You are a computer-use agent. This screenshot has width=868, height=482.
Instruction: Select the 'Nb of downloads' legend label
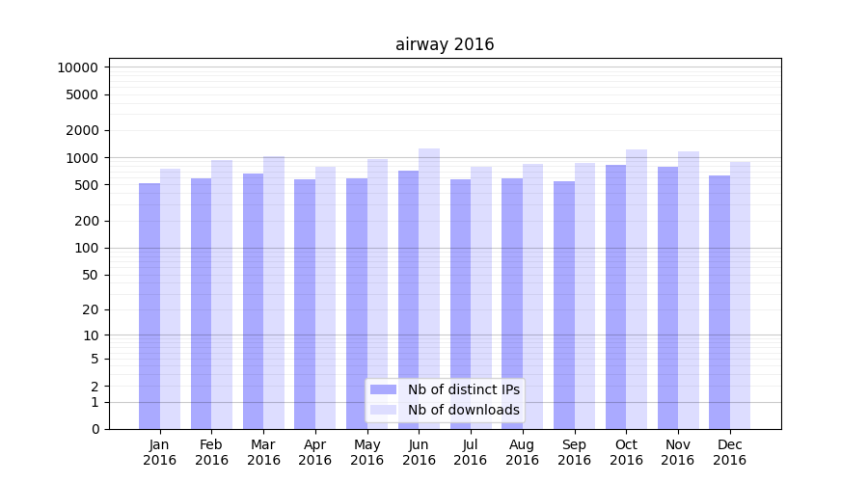[463, 410]
